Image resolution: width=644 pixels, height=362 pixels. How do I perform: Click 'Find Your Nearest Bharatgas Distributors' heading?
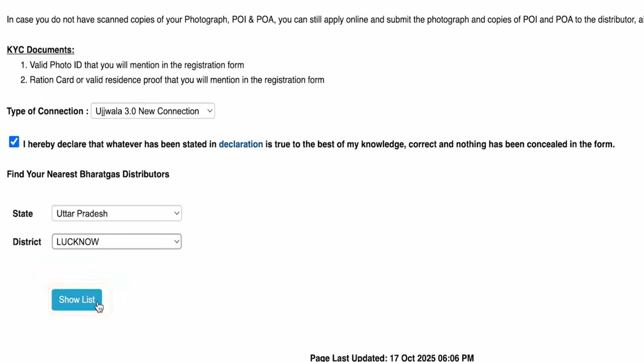(x=88, y=174)
